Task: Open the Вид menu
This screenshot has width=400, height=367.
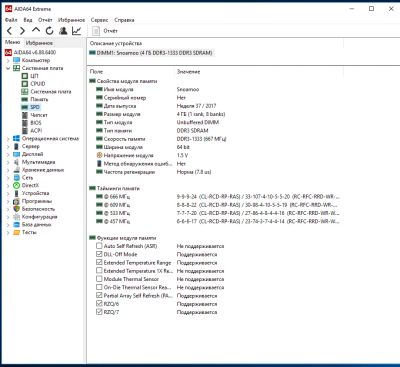Action: click(28, 20)
